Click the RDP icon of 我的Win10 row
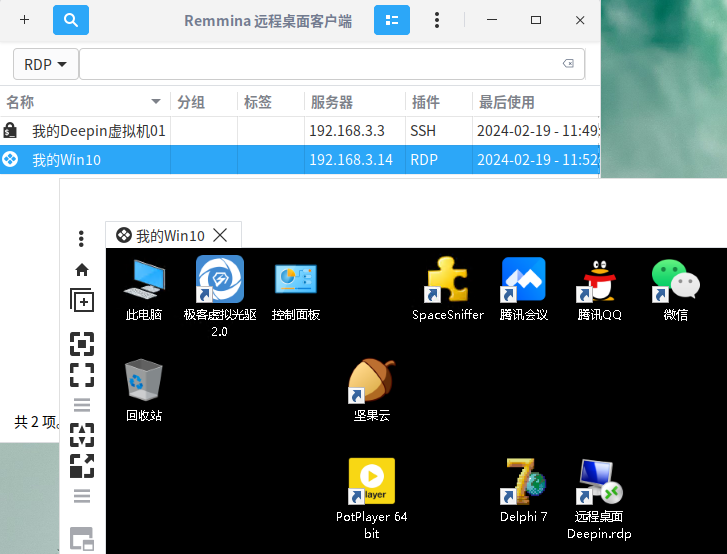The width and height of the screenshot is (727, 554). click(10, 159)
